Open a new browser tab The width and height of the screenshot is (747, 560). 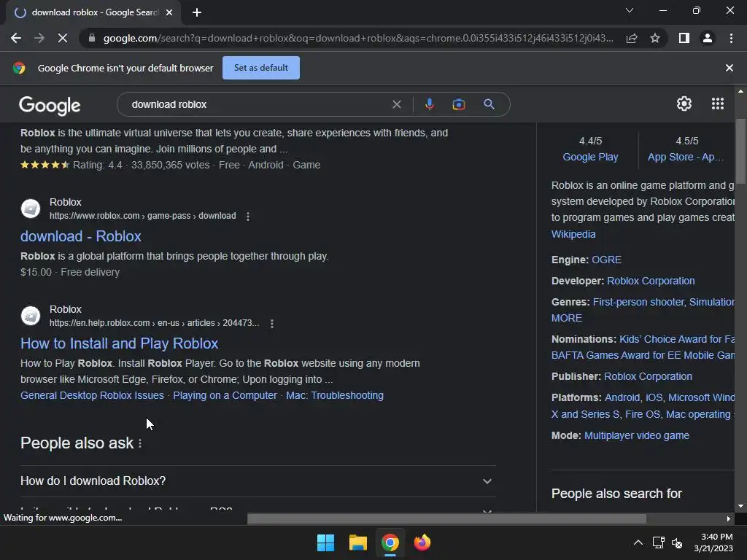click(x=197, y=12)
